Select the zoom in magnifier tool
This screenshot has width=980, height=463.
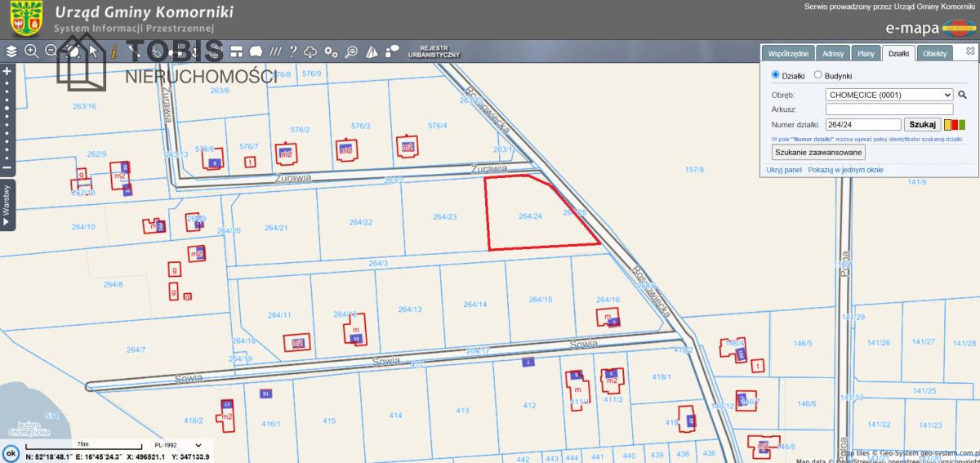[x=32, y=51]
